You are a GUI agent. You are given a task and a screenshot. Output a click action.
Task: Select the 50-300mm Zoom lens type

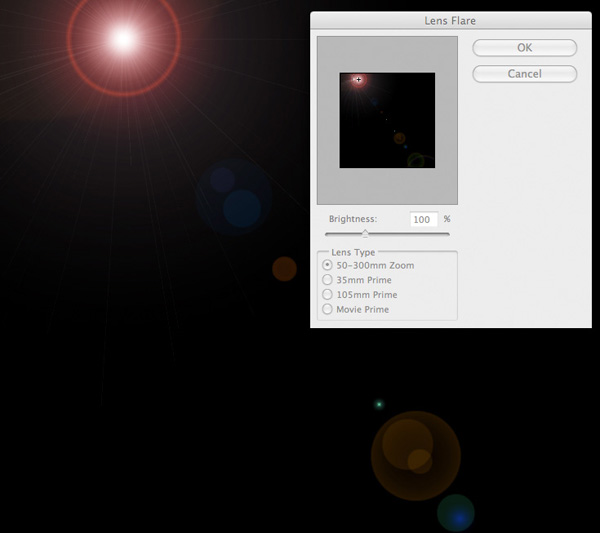pos(328,265)
